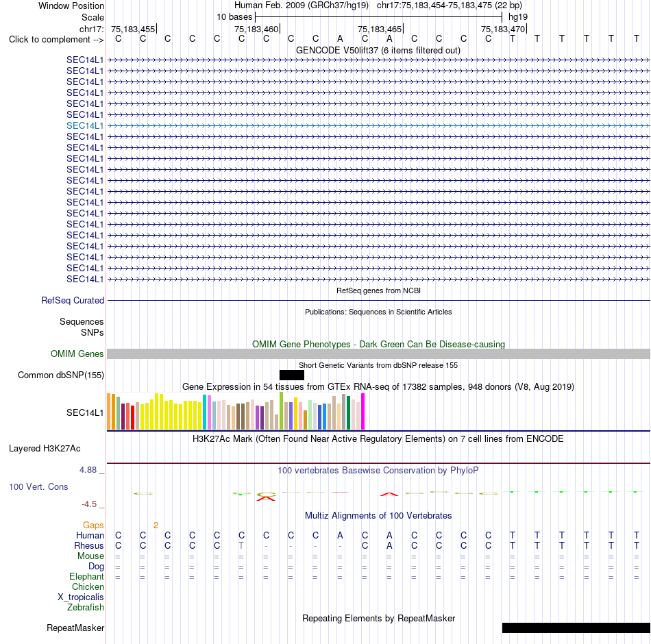Screen dimensions: 651x644
Task: Select the 'Dog' alignment row label
Action: [x=96, y=567]
